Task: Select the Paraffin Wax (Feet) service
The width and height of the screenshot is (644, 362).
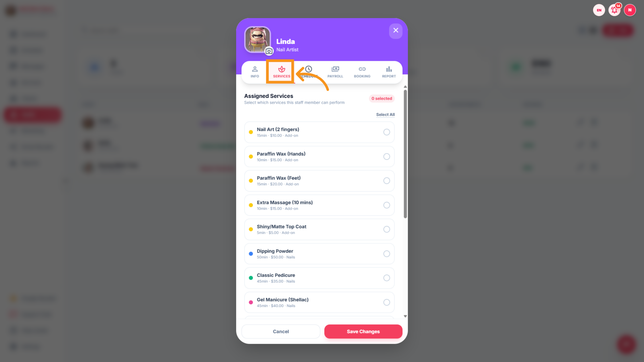Action: [x=319, y=181]
